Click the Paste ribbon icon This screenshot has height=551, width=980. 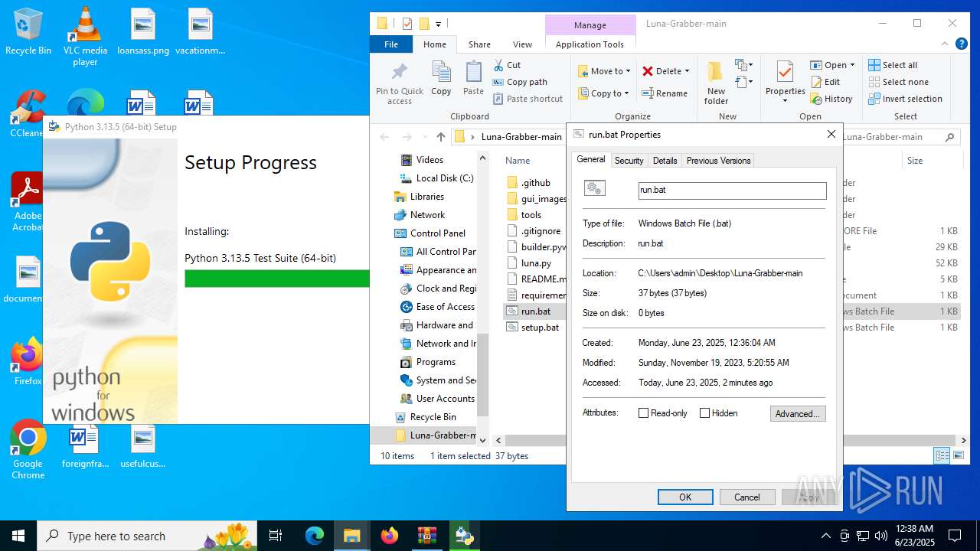(x=473, y=79)
